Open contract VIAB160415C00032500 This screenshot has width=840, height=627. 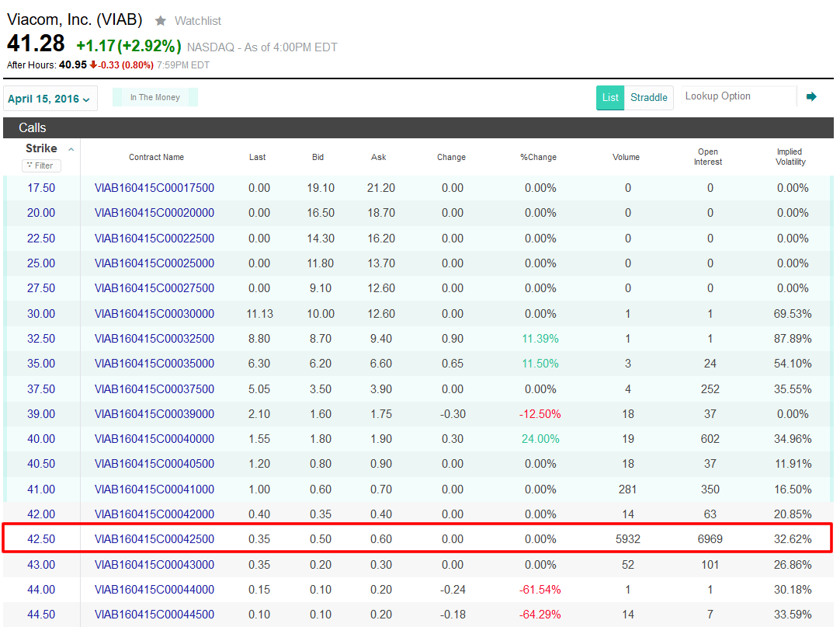coord(154,339)
